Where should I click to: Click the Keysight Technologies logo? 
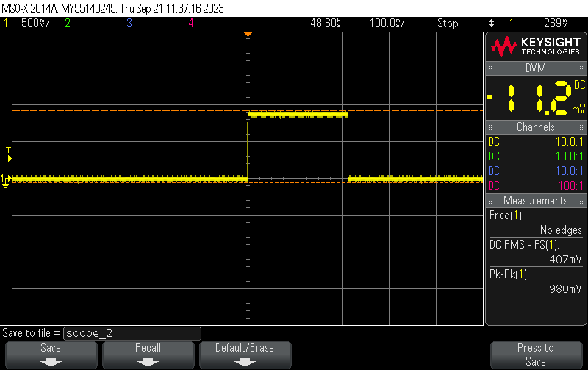tap(536, 46)
